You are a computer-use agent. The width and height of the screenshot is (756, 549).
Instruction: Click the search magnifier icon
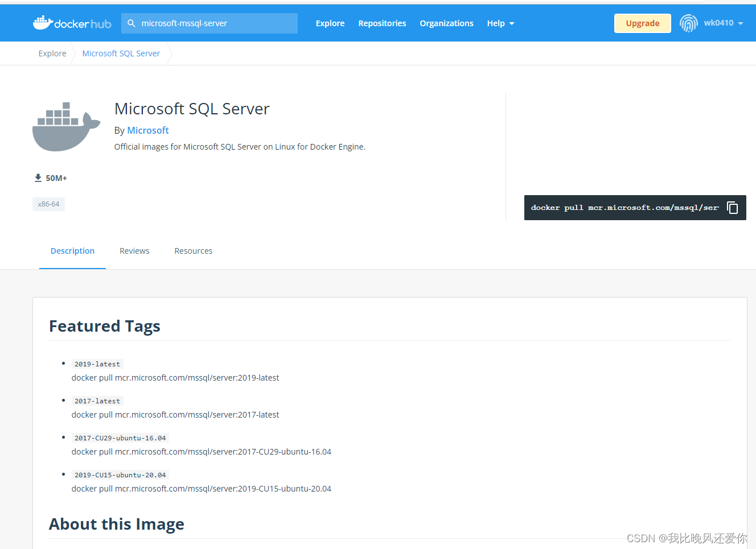[x=132, y=23]
